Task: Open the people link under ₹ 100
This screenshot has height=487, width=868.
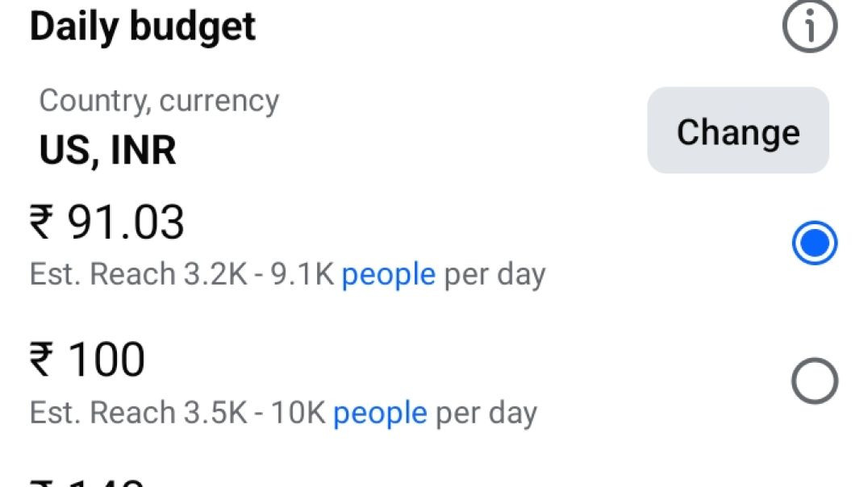Action: pyautogui.click(x=380, y=414)
